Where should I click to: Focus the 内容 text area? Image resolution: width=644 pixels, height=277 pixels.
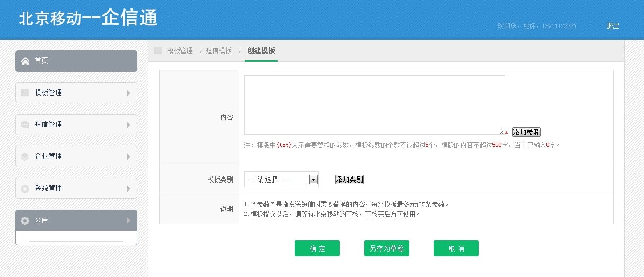tap(375, 105)
